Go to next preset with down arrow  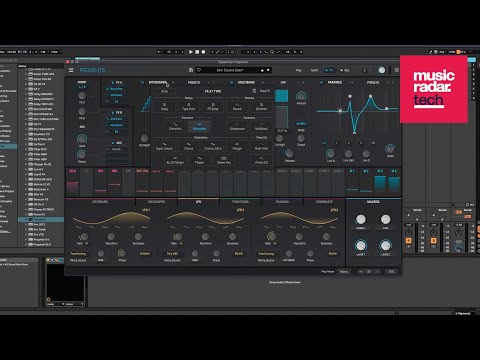[x=268, y=70]
